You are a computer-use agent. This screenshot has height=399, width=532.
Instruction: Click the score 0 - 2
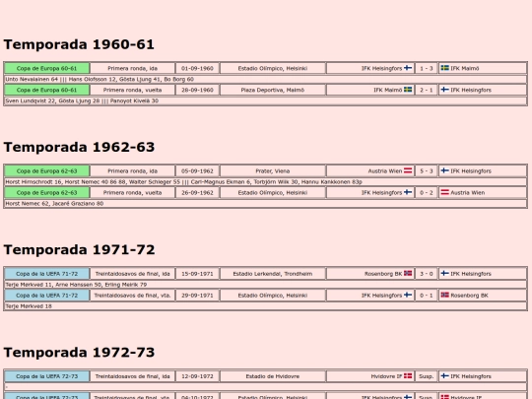point(427,193)
